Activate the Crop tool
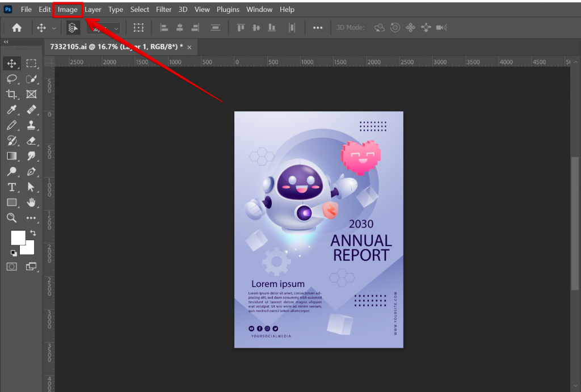The image size is (581, 392). [x=11, y=94]
